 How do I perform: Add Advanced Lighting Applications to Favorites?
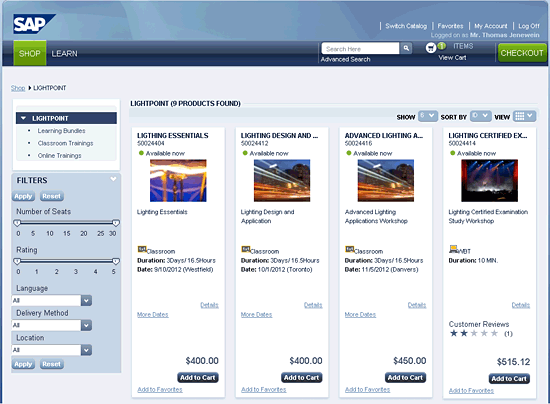coord(368,389)
